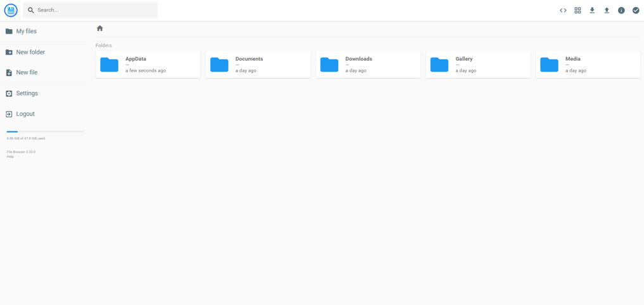Click the Media folder name
The width and height of the screenshot is (644, 305).
tap(573, 59)
